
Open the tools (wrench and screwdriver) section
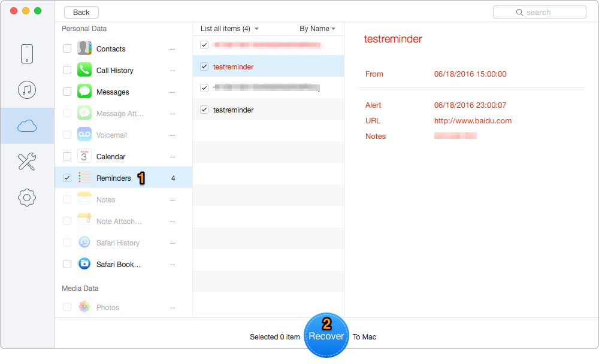[x=27, y=162]
